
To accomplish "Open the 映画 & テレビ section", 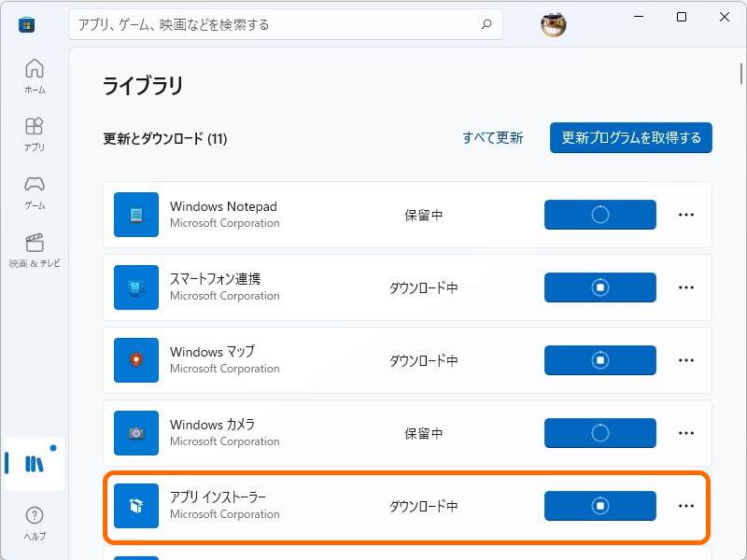I will click(35, 247).
